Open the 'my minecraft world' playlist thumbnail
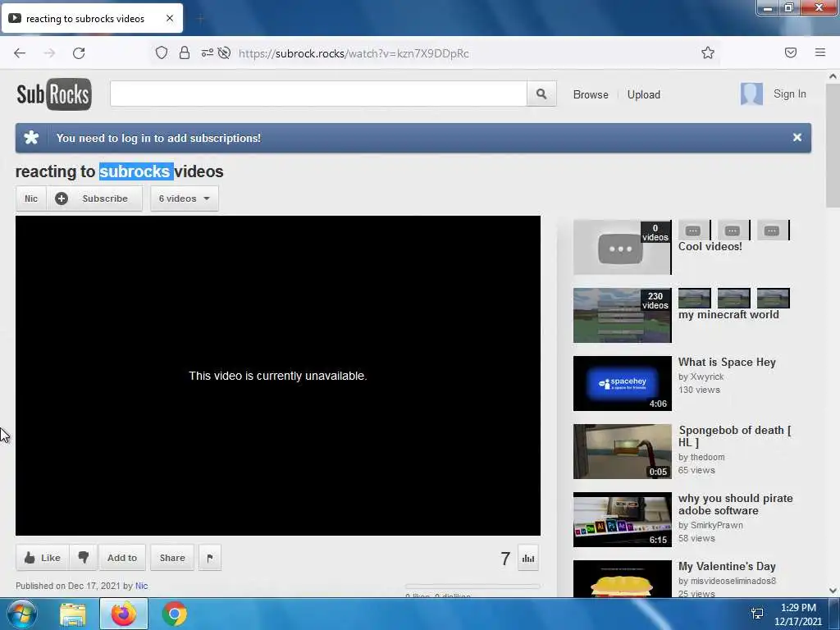 [x=622, y=316]
